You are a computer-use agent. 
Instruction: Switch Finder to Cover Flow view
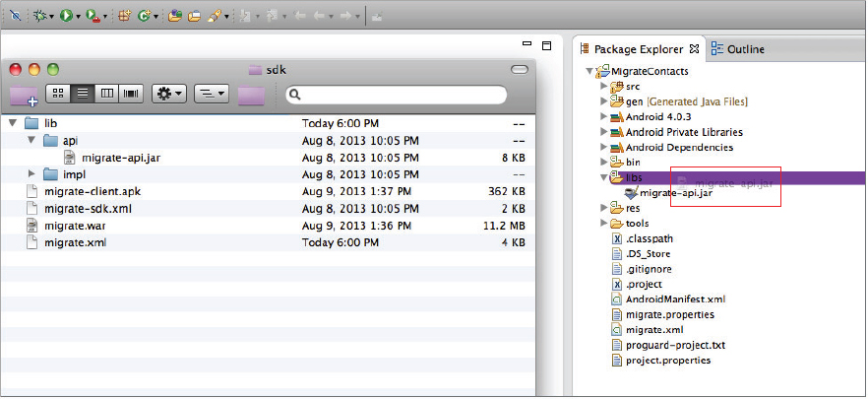point(130,94)
